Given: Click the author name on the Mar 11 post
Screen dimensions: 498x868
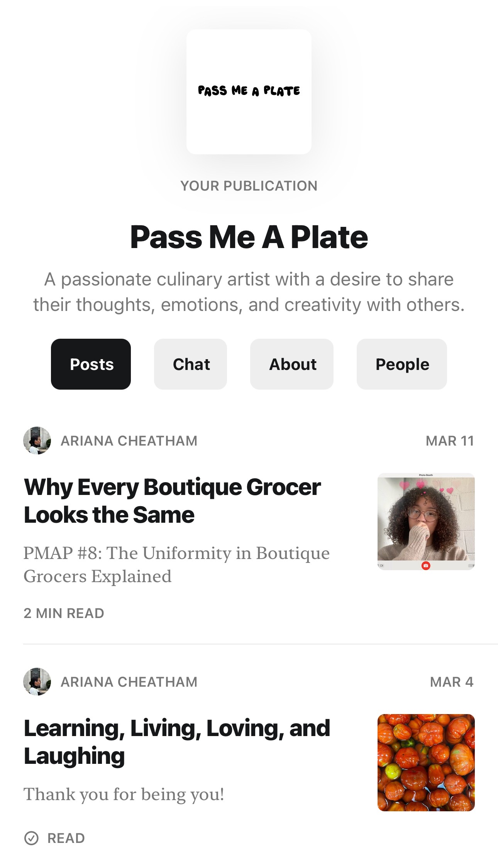Looking at the screenshot, I should tap(129, 441).
